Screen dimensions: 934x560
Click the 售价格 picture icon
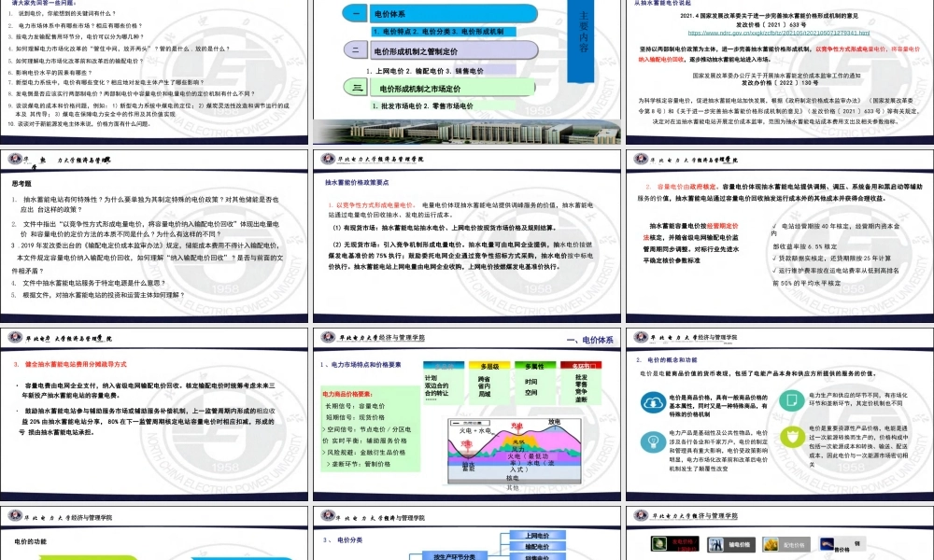826,543
